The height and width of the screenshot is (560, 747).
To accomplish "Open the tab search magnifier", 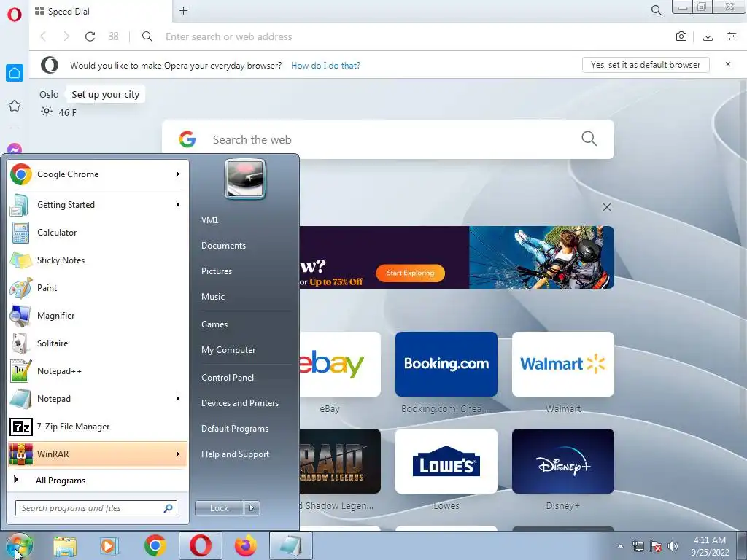I will pos(656,10).
